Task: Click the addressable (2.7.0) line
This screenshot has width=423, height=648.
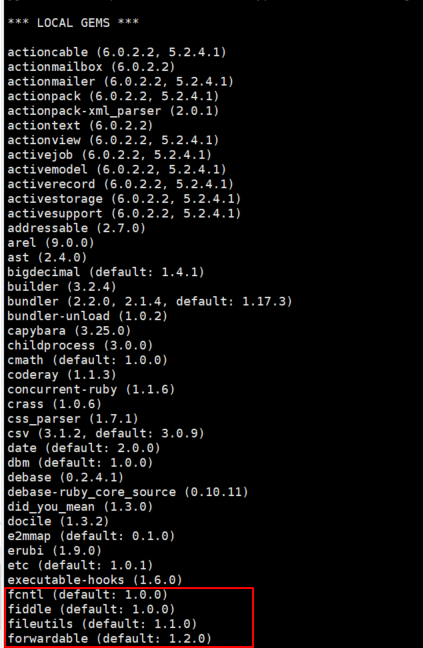Action: [76, 228]
